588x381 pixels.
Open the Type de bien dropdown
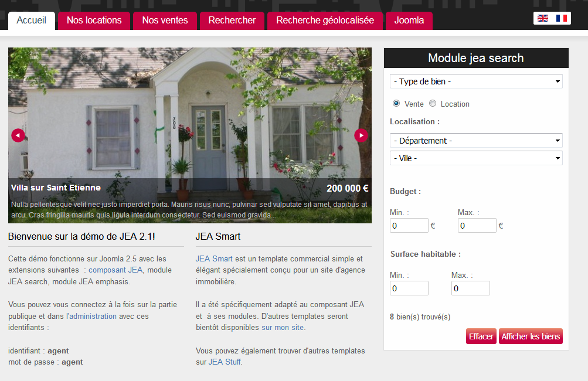tap(475, 81)
